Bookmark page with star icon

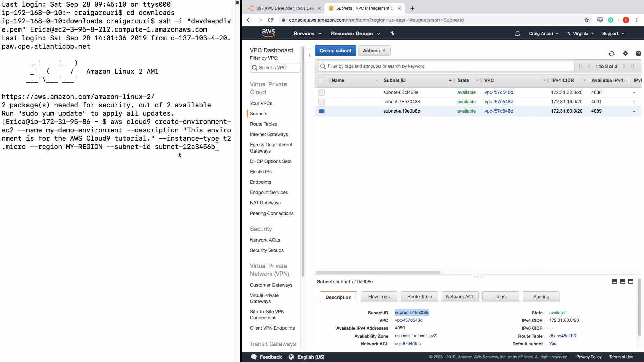586,20
